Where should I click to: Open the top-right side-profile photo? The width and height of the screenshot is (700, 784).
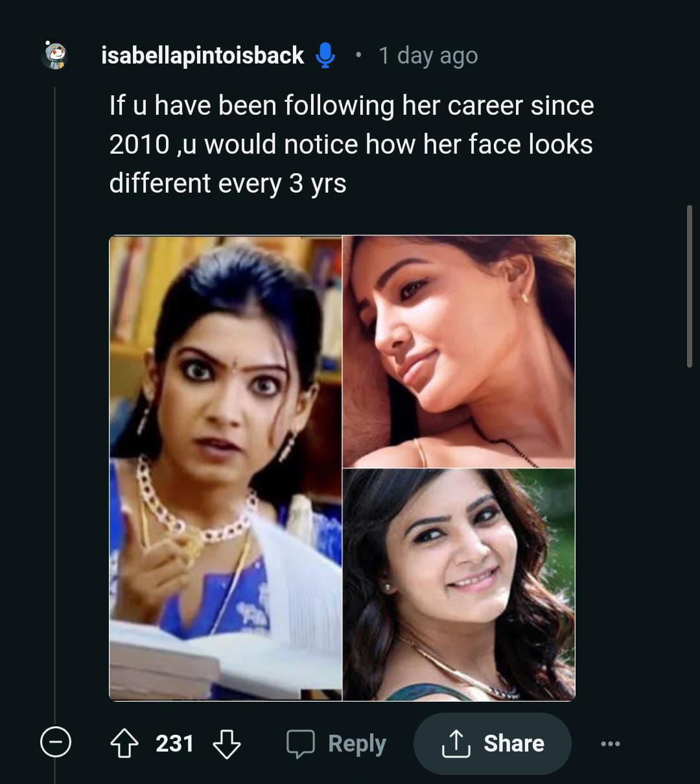459,351
